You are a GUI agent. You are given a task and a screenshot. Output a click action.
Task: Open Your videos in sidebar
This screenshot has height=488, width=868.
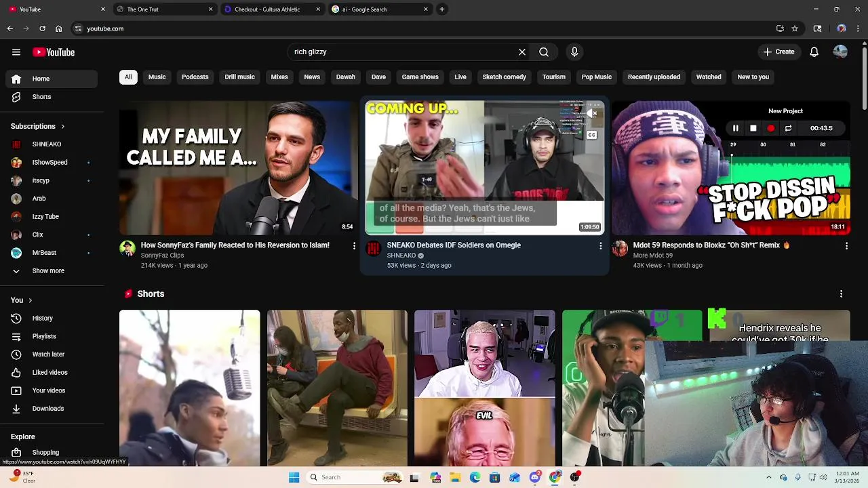(49, 390)
